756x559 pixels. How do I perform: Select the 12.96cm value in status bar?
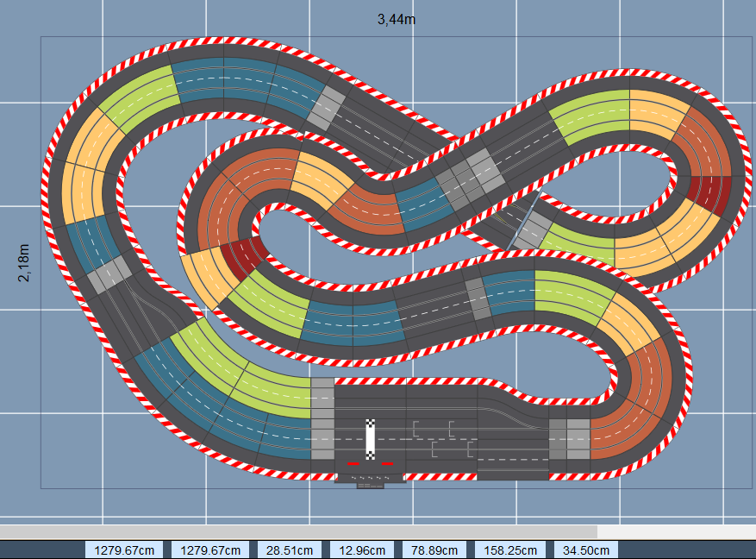pyautogui.click(x=361, y=550)
